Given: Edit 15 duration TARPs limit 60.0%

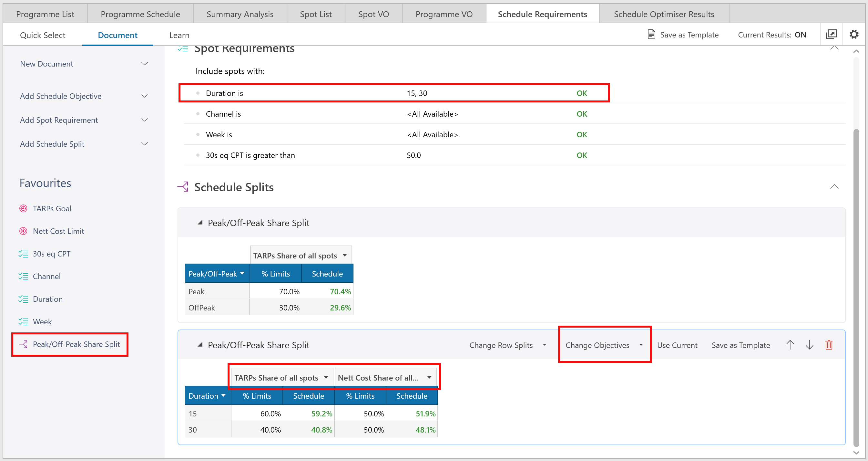Looking at the screenshot, I should click(257, 414).
